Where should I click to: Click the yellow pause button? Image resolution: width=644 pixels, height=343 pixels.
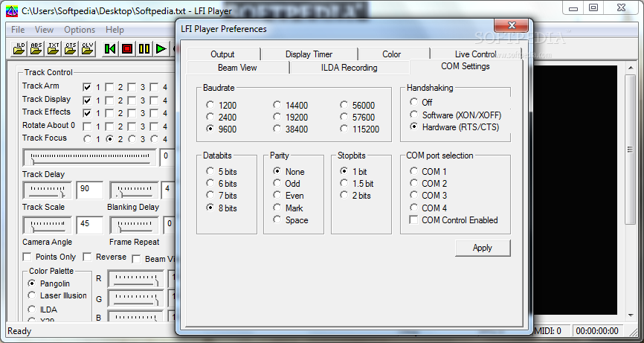click(144, 49)
